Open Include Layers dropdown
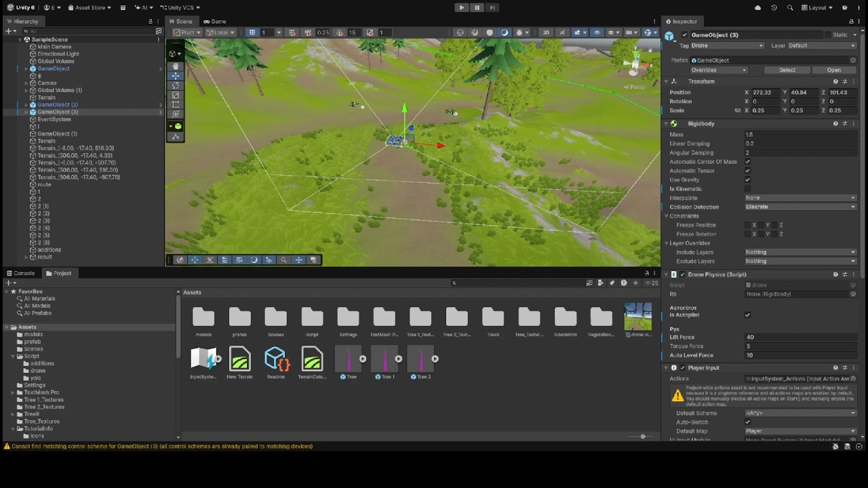Viewport: 868px width, 488px height. tap(800, 252)
